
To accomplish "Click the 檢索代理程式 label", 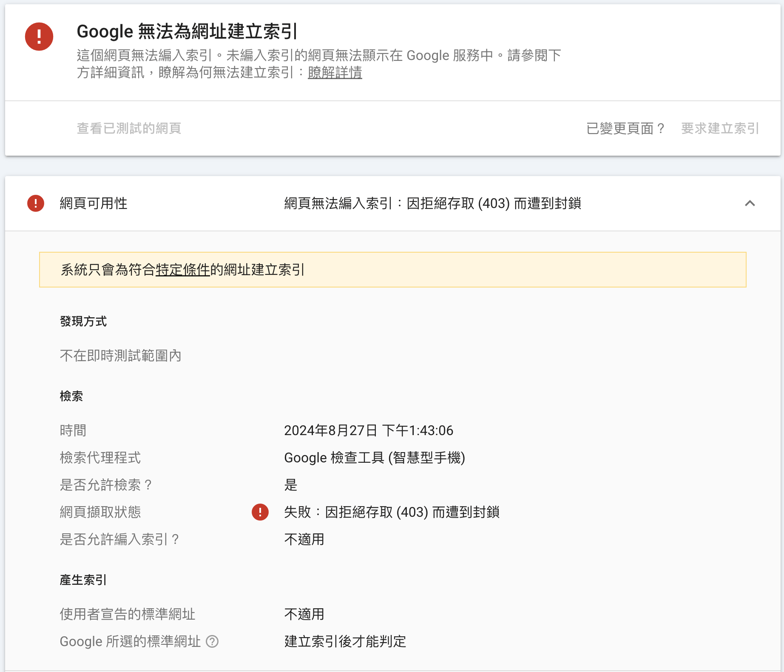I will (x=100, y=458).
